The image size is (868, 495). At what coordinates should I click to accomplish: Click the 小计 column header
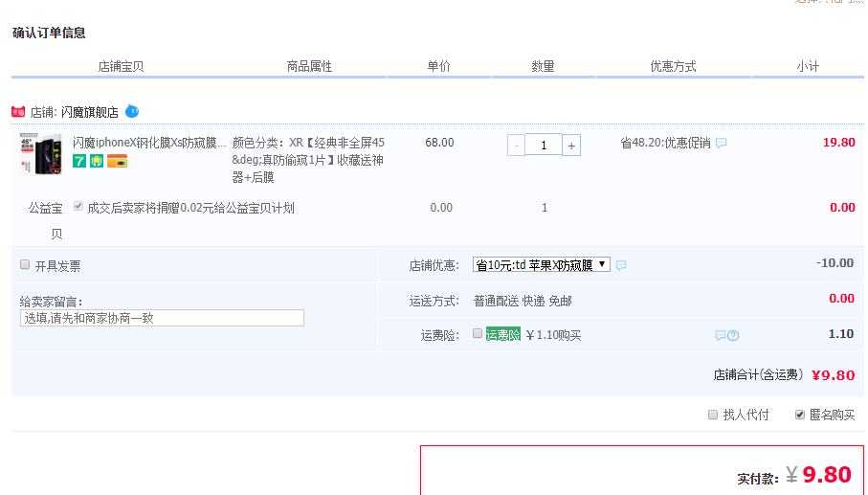[x=808, y=66]
